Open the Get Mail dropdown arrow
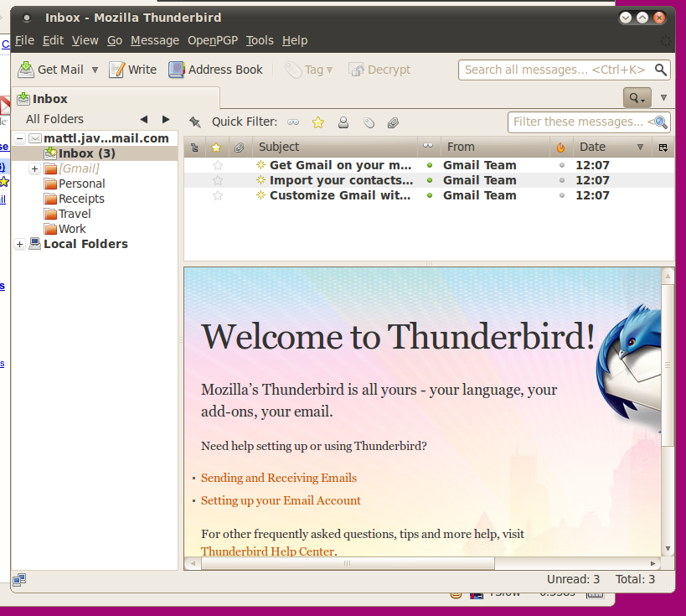The height and width of the screenshot is (616, 686). (x=95, y=70)
